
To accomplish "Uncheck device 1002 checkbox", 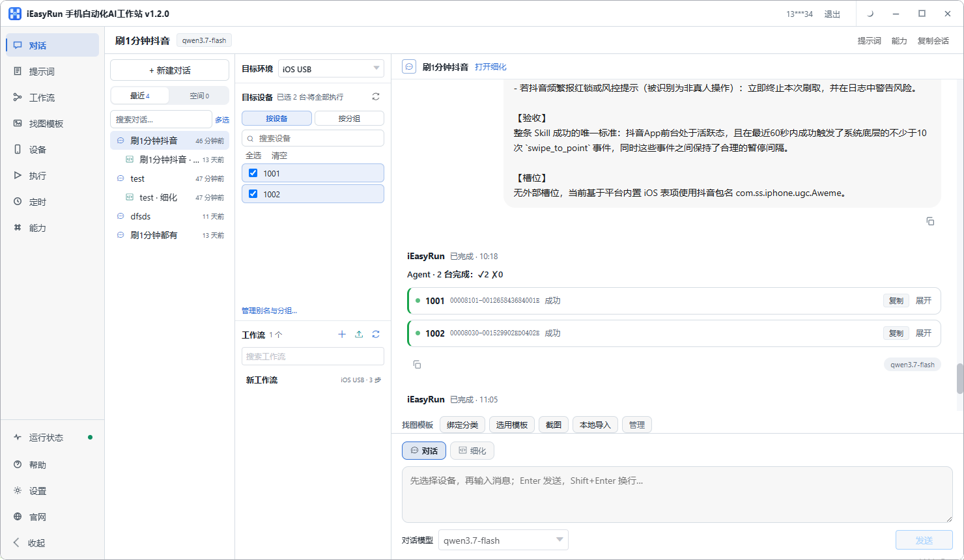I will pyautogui.click(x=253, y=194).
